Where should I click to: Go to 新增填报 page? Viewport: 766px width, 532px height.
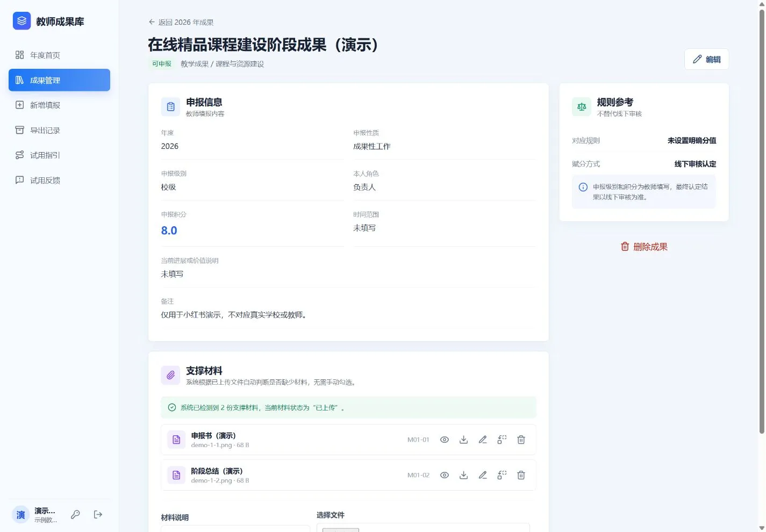tap(59, 105)
